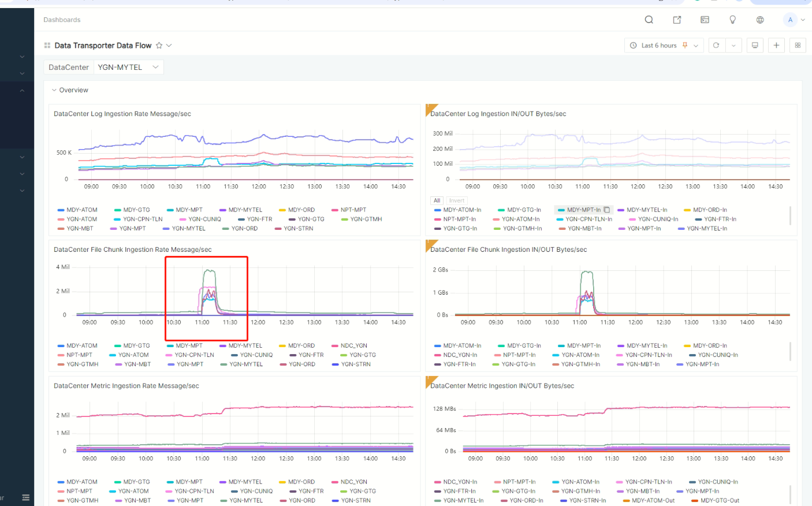Open the DataCenter YGN-MYTEL dropdown
This screenshot has height=506, width=812.
click(128, 67)
